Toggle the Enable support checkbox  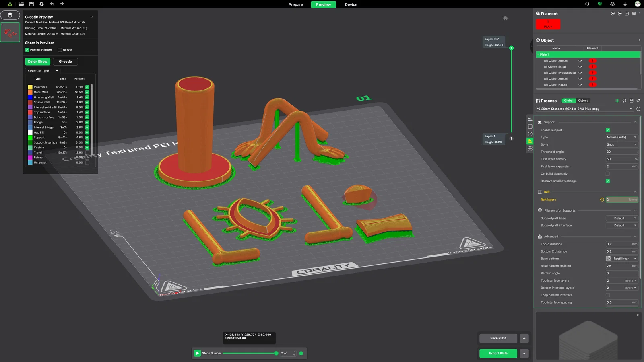click(608, 130)
